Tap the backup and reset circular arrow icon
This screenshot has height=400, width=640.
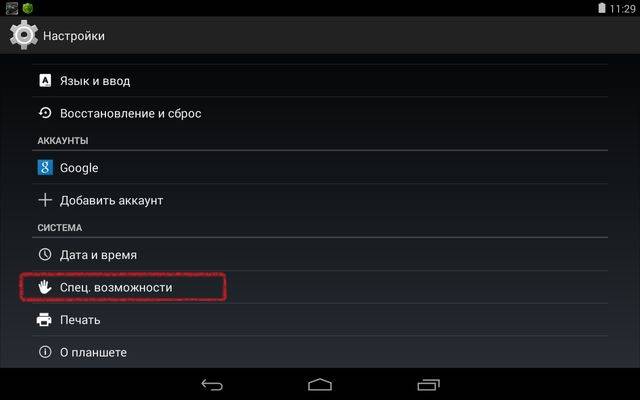tap(45, 113)
